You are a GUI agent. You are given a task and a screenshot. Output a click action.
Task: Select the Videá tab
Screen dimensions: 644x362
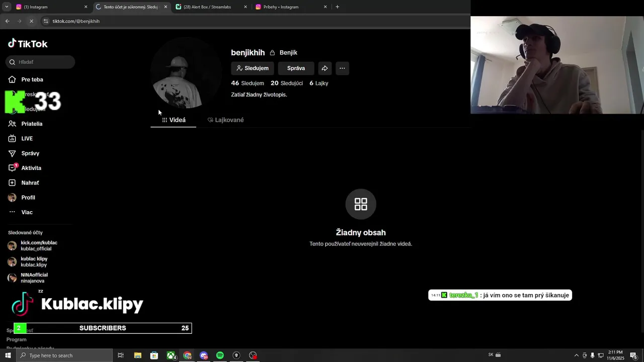(174, 120)
